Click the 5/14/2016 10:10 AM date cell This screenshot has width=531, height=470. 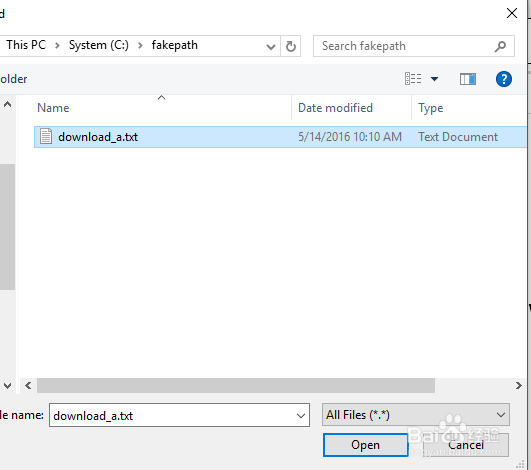[x=350, y=137]
